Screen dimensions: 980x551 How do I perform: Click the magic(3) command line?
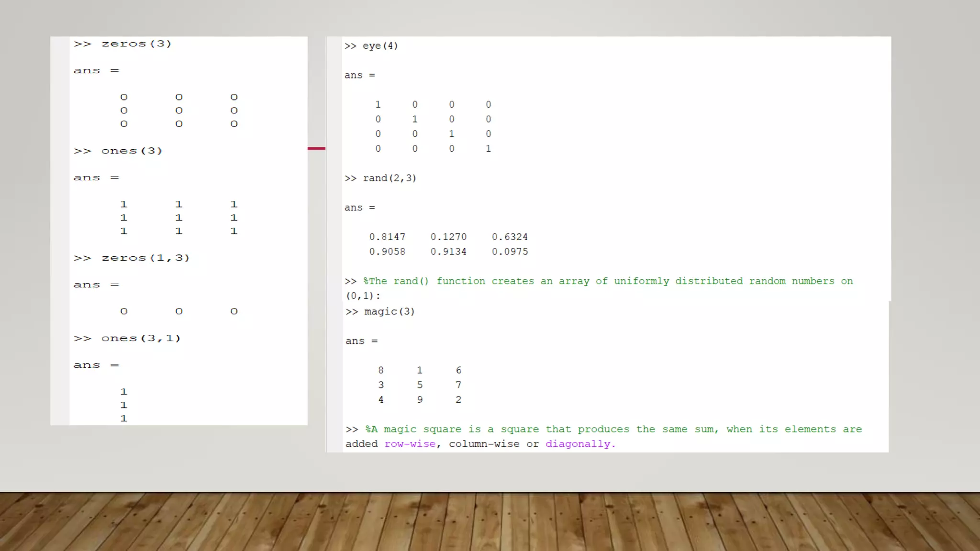tap(380, 312)
